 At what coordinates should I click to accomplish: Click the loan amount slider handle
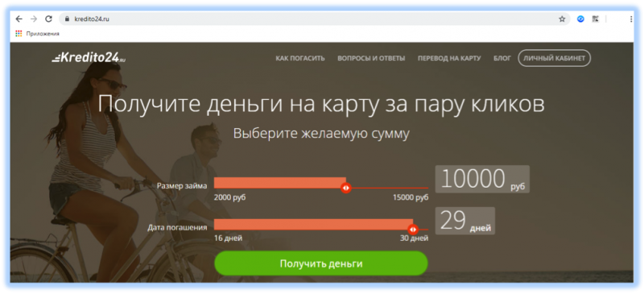tap(346, 188)
